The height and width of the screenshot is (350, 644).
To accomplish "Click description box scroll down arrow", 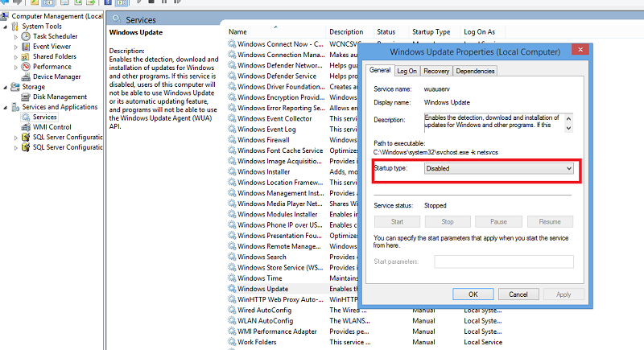I will pos(569,128).
